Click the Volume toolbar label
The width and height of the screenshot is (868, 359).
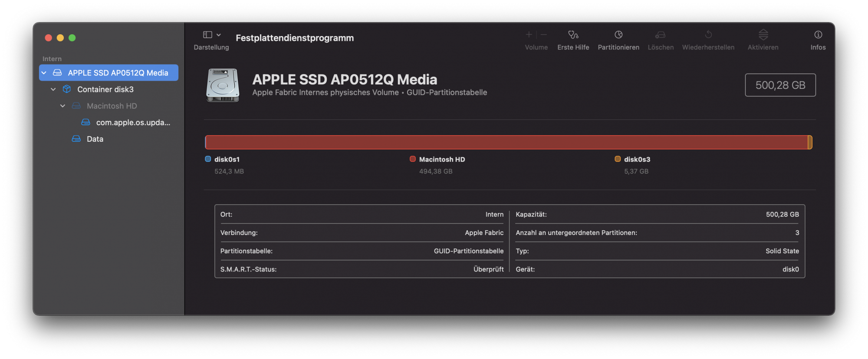(536, 47)
